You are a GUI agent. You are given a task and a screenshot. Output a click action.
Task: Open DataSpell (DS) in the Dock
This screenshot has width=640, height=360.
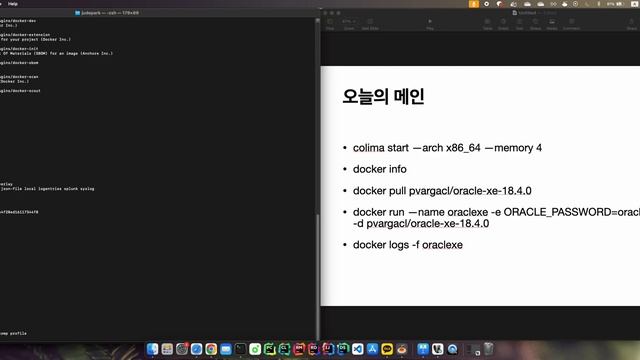pyautogui.click(x=343, y=349)
